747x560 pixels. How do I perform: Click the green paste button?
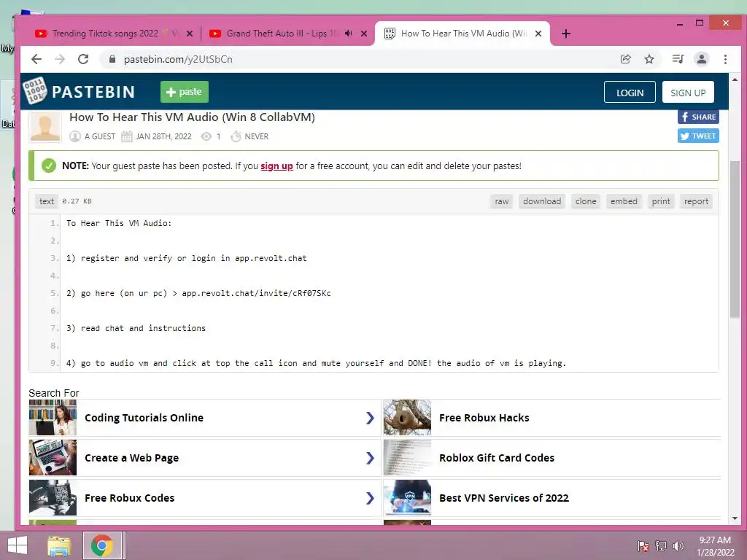pyautogui.click(x=185, y=92)
